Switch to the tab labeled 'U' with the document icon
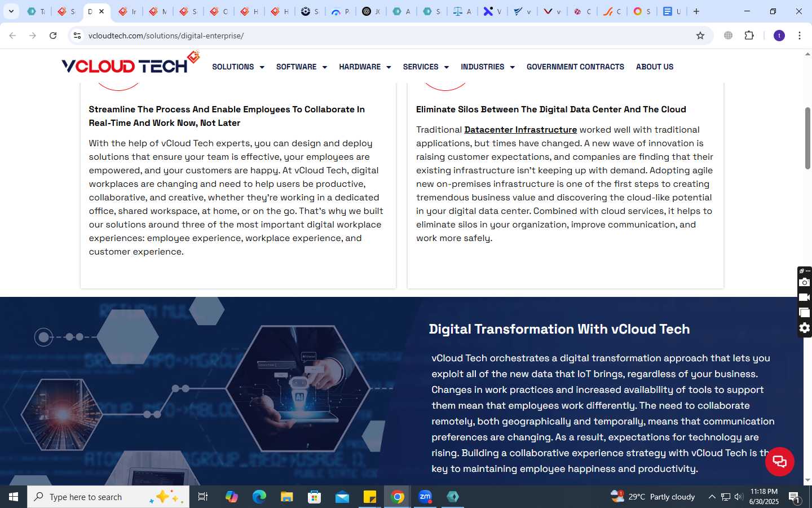This screenshot has height=508, width=812. point(671,11)
